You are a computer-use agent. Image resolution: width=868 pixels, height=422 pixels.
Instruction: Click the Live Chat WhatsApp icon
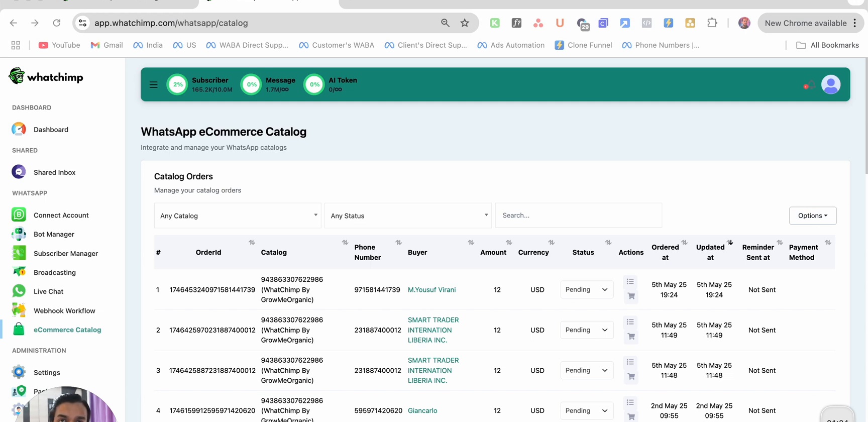tap(19, 291)
